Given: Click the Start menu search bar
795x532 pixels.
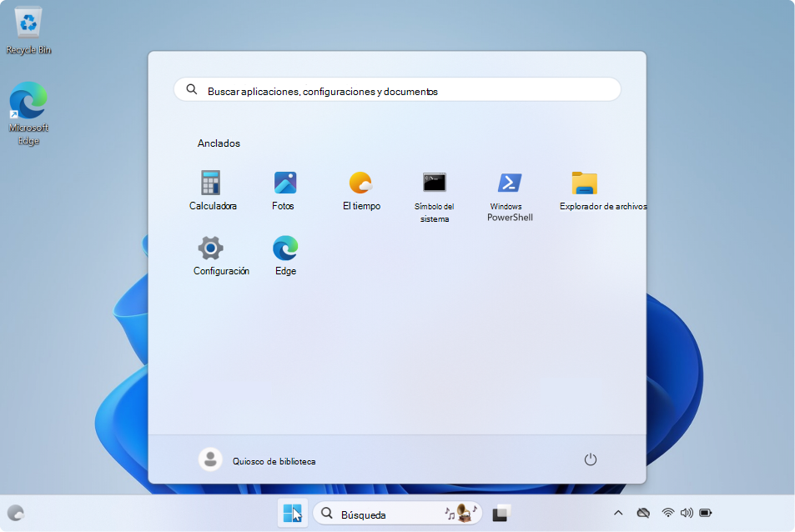Looking at the screenshot, I should pos(396,89).
